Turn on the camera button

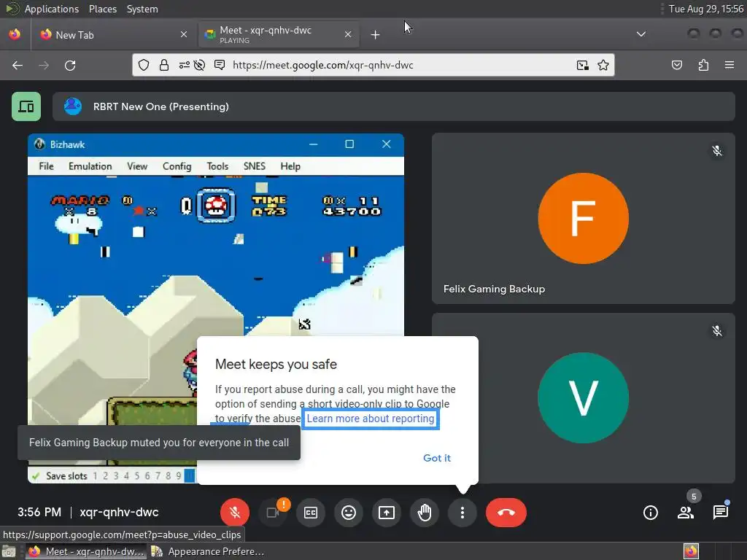(x=273, y=513)
